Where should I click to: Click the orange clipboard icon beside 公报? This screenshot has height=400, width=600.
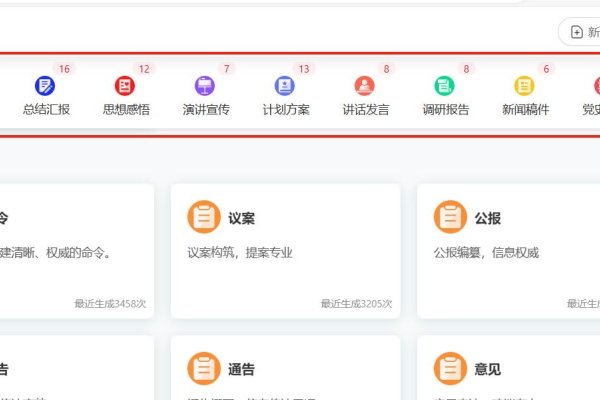[x=450, y=217]
